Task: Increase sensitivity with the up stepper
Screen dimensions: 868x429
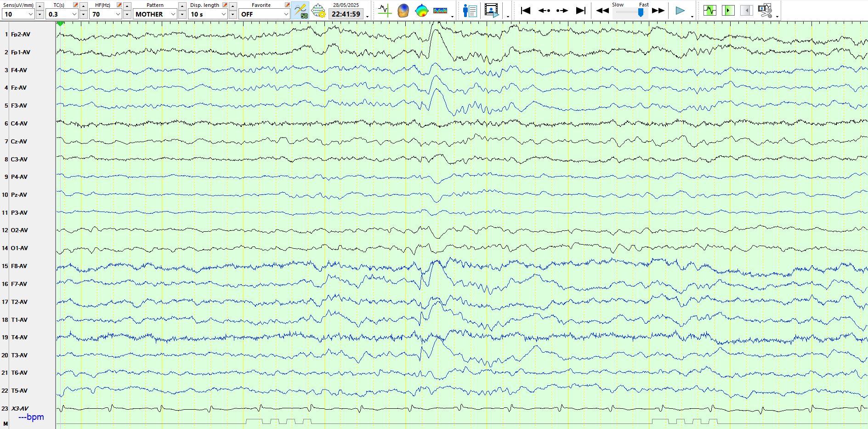Action: (x=40, y=6)
